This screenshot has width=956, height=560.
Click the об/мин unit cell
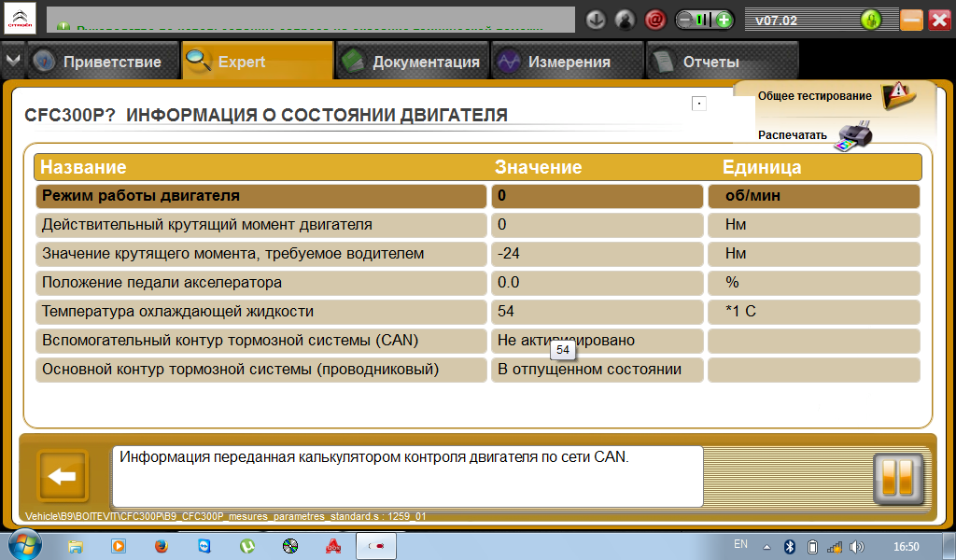coord(813,196)
